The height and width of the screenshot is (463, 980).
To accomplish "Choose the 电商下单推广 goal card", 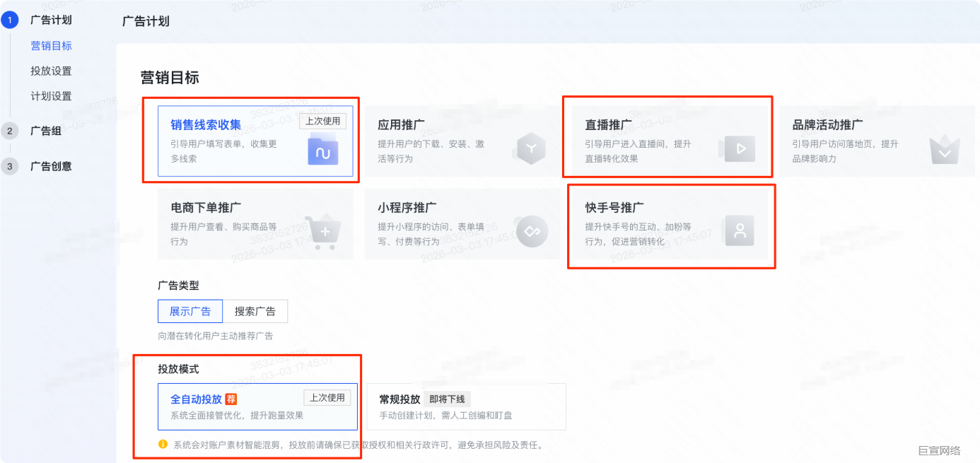I will pyautogui.click(x=255, y=224).
